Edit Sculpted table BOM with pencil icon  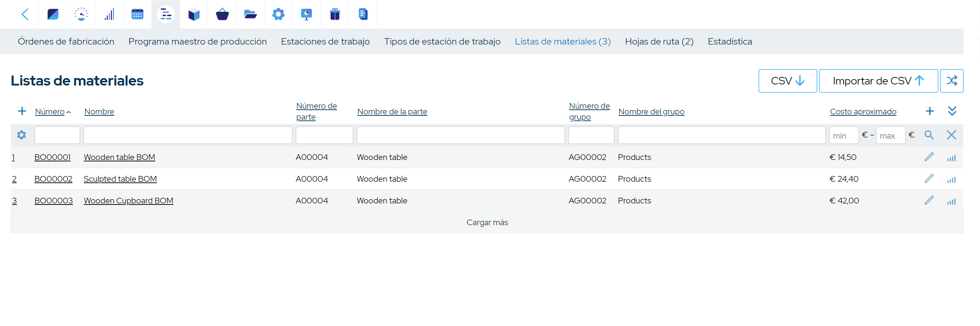click(x=929, y=178)
